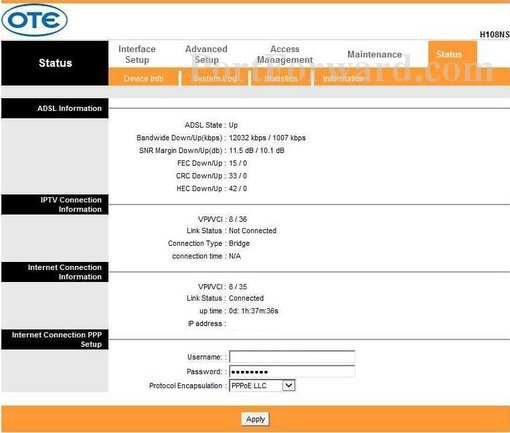The height and width of the screenshot is (433, 510).
Task: Click the OTE logo
Action: pyautogui.click(x=35, y=20)
